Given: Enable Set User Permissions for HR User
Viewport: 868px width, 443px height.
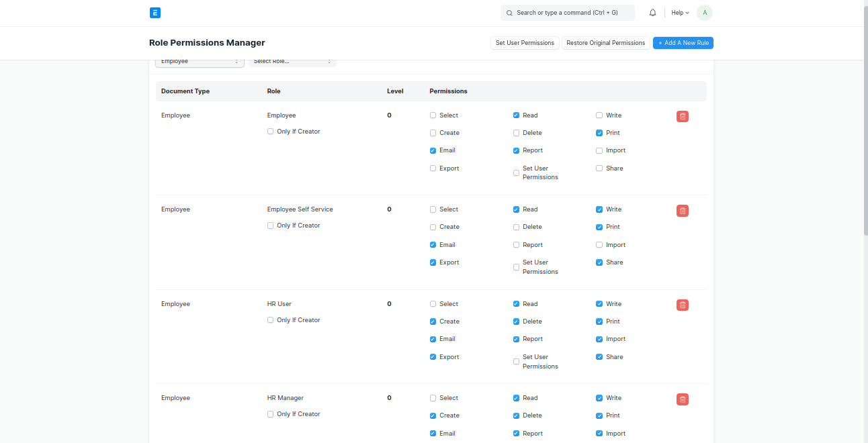Looking at the screenshot, I should [x=516, y=362].
